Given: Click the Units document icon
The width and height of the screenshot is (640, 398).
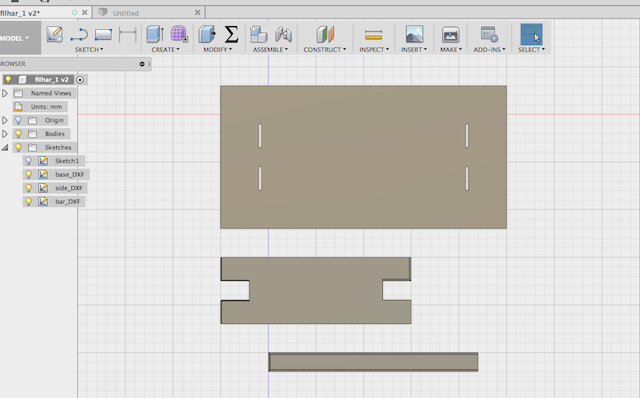Looking at the screenshot, I should coord(18,107).
